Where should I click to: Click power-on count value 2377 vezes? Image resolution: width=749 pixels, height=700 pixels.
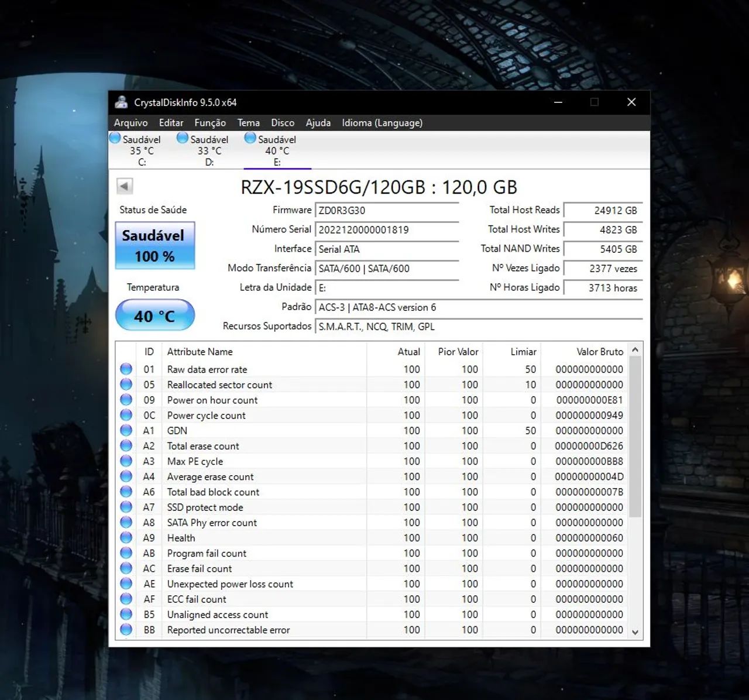(x=603, y=268)
